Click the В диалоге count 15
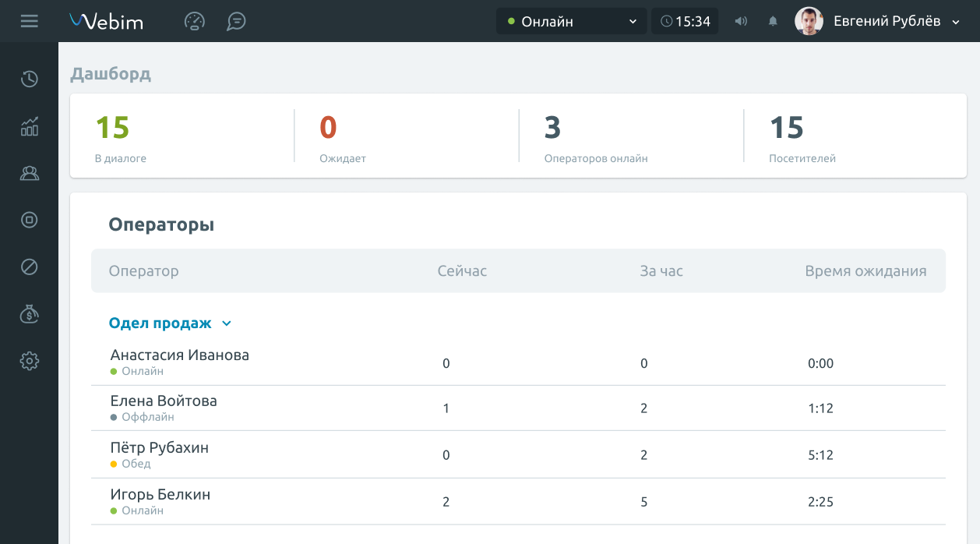Image resolution: width=980 pixels, height=544 pixels. [x=112, y=127]
